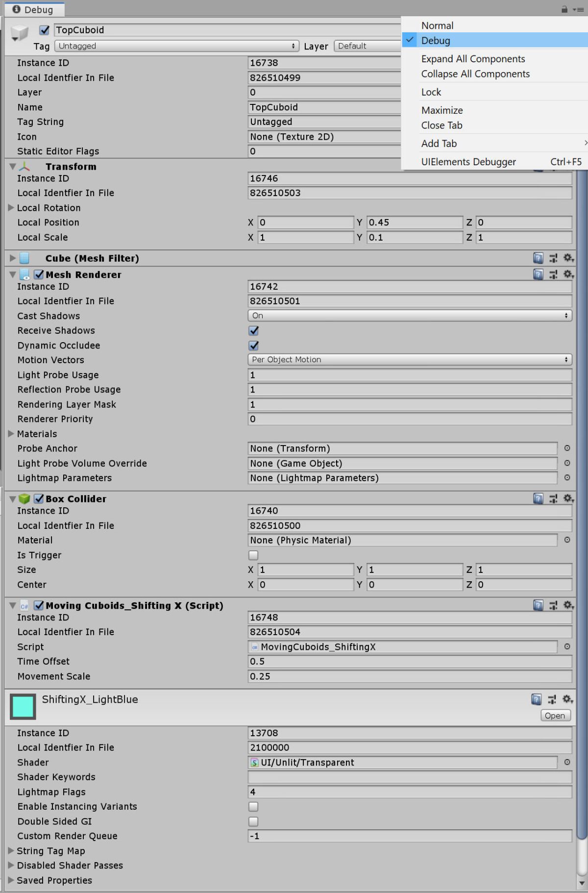
Task: Open presets for Cube Mesh Filter component
Action: pos(553,258)
